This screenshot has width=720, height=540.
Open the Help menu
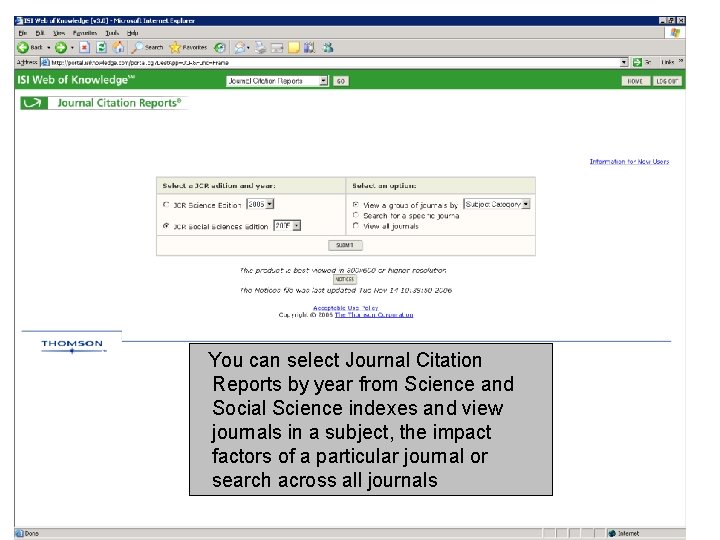coord(133,33)
